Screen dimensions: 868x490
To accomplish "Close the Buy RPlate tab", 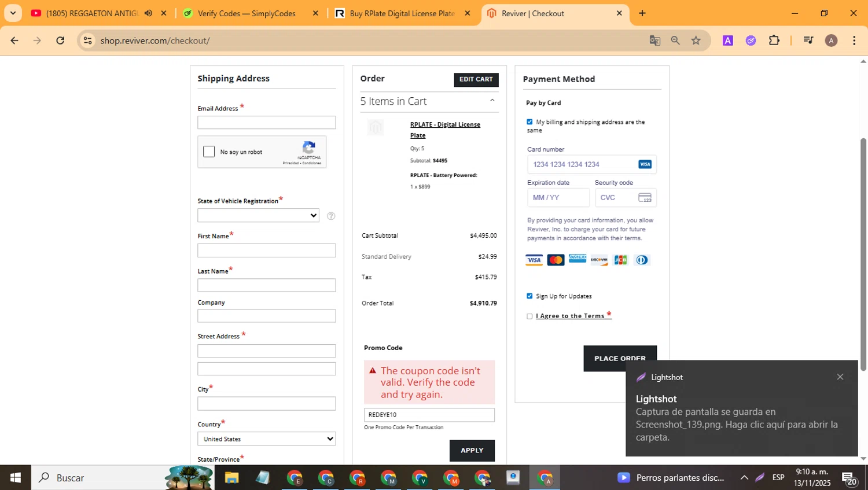I will coord(468,13).
